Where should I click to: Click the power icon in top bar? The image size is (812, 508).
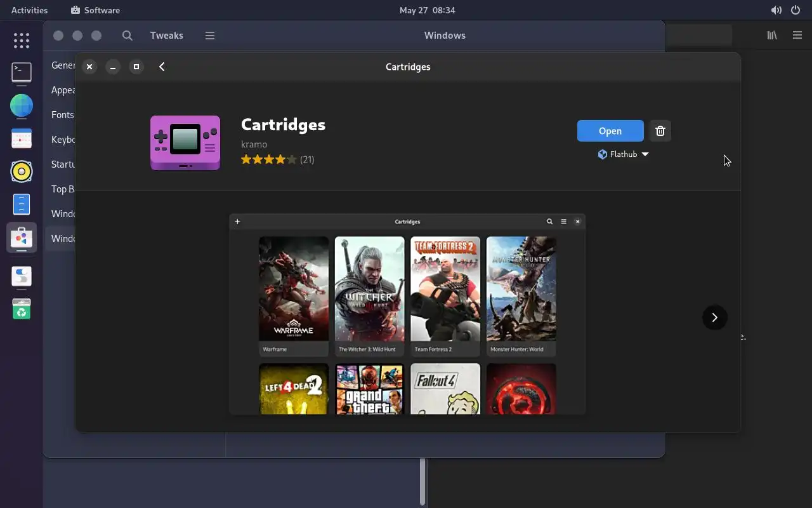(x=796, y=10)
